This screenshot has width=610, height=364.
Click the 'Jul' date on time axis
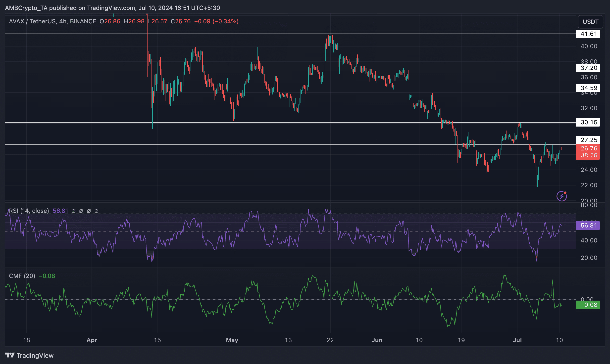517,340
